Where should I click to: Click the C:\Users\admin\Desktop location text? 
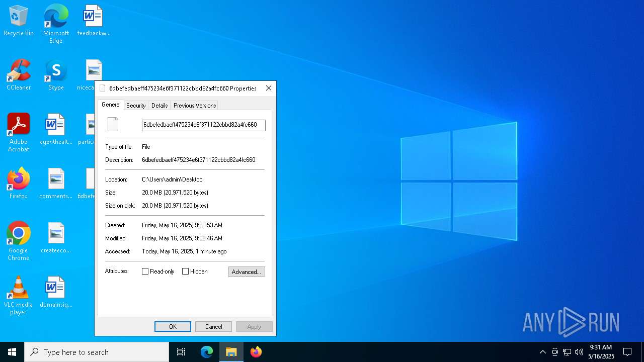point(172,179)
